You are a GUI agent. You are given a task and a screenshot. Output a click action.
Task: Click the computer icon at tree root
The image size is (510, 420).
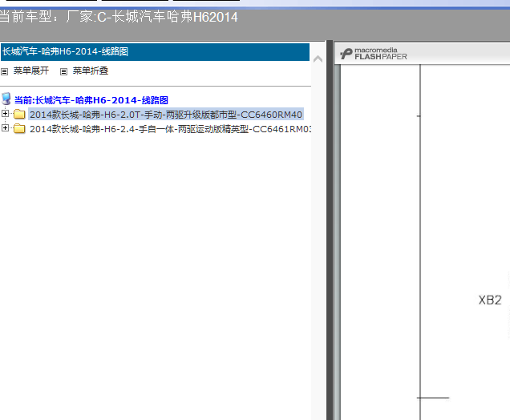(x=6, y=99)
